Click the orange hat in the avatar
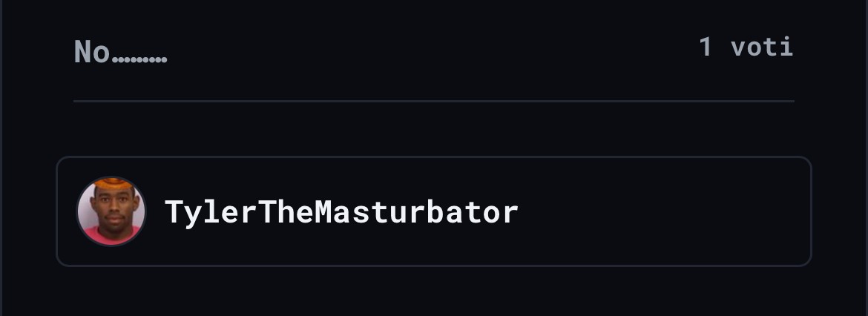Image resolution: width=868 pixels, height=316 pixels. pos(112,182)
